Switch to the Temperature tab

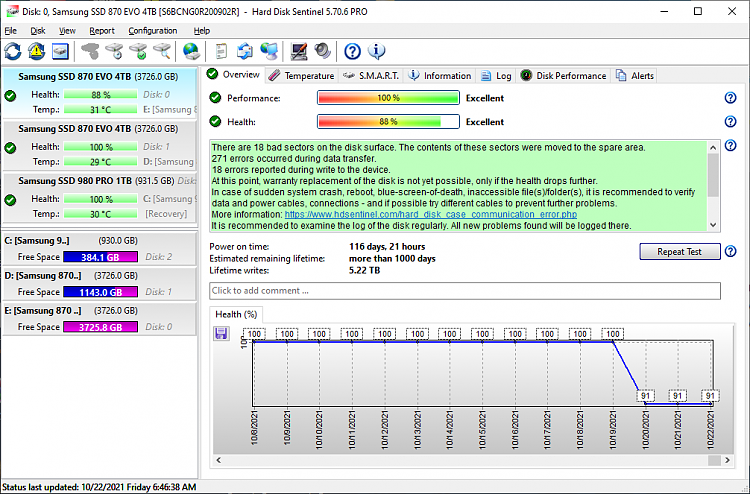301,76
